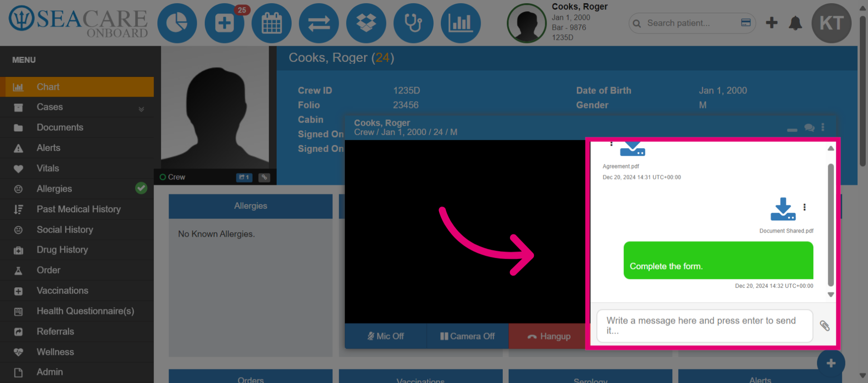Click the Allergies panel header
This screenshot has width=868, height=383.
click(250, 206)
